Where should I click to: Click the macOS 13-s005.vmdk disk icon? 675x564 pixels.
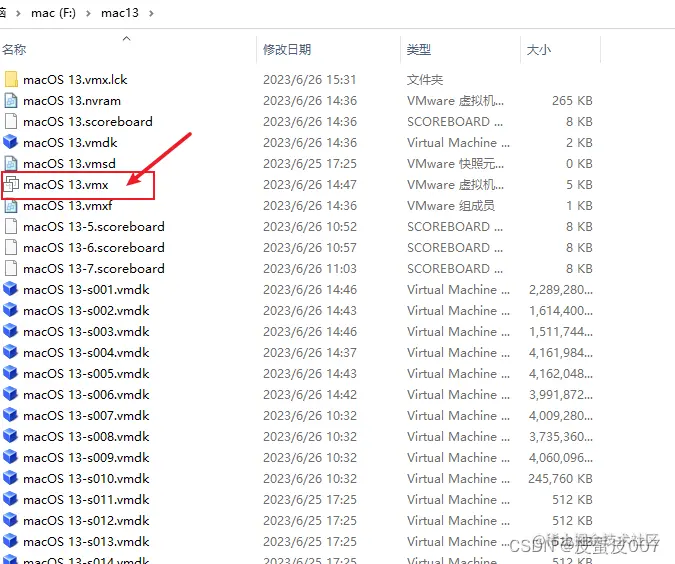click(10, 373)
